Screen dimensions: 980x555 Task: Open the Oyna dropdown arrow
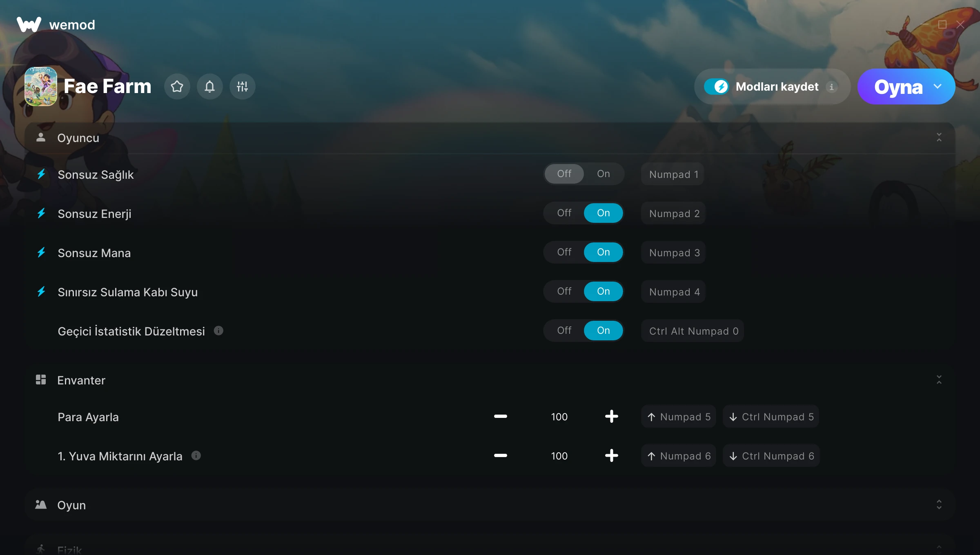point(938,87)
